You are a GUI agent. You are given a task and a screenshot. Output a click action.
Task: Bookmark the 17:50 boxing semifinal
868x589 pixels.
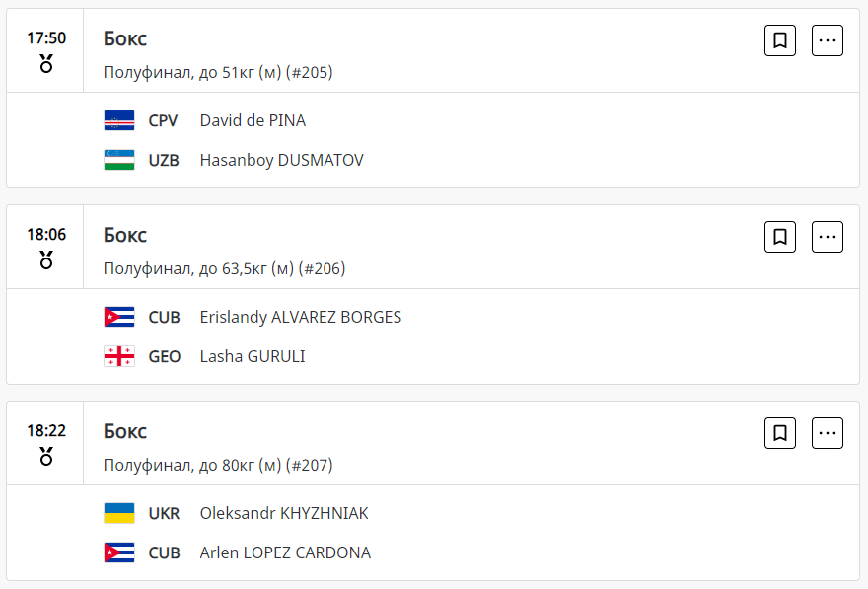click(x=779, y=40)
